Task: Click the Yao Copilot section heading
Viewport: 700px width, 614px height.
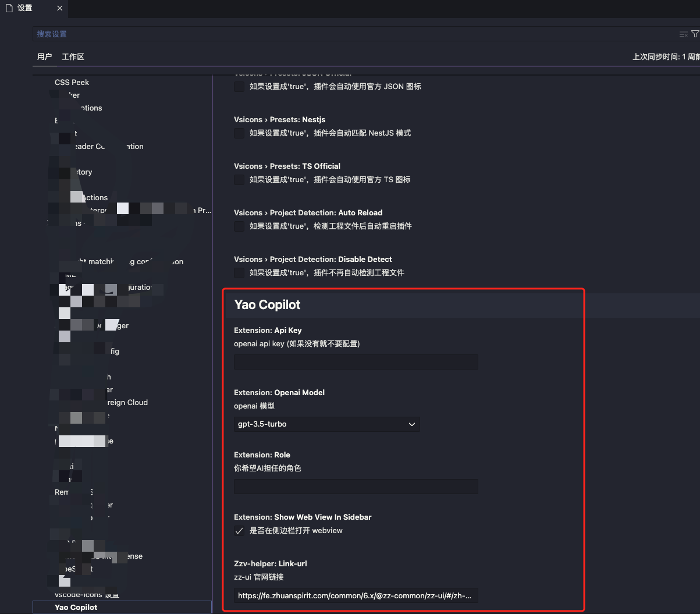Action: click(267, 304)
